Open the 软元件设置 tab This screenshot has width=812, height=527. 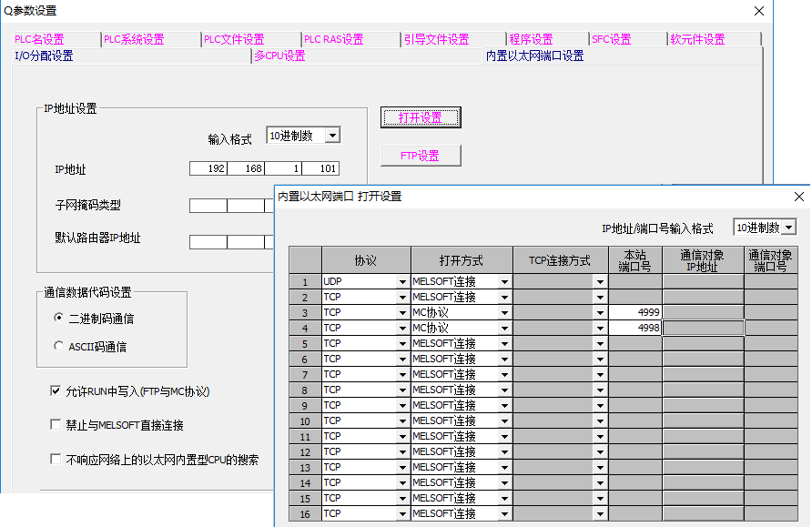(x=697, y=39)
